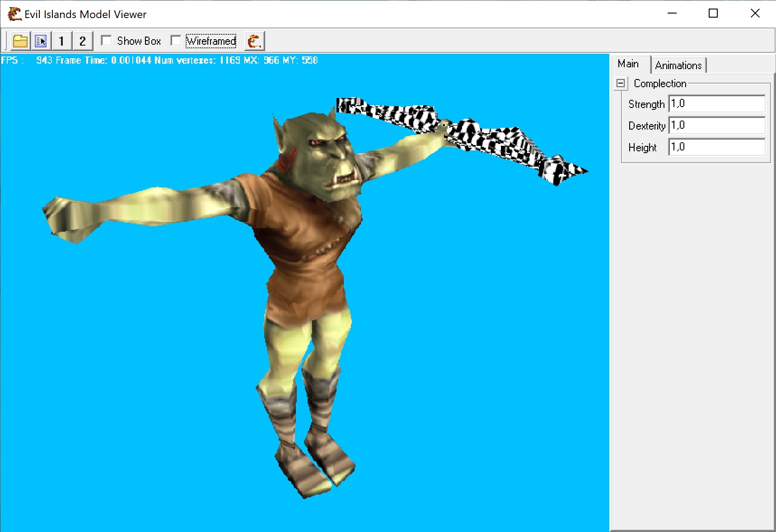Click the app dragon icon in the title bar
Image resolution: width=776 pixels, height=532 pixels.
tap(14, 14)
